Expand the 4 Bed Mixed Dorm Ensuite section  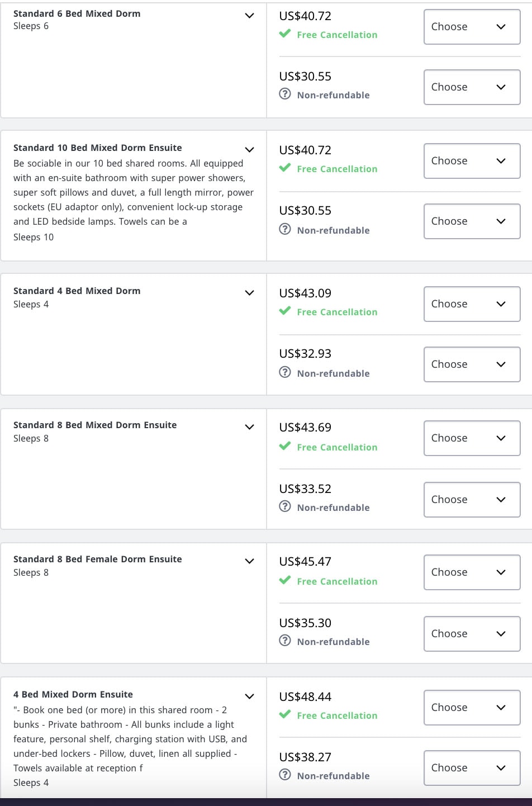249,696
